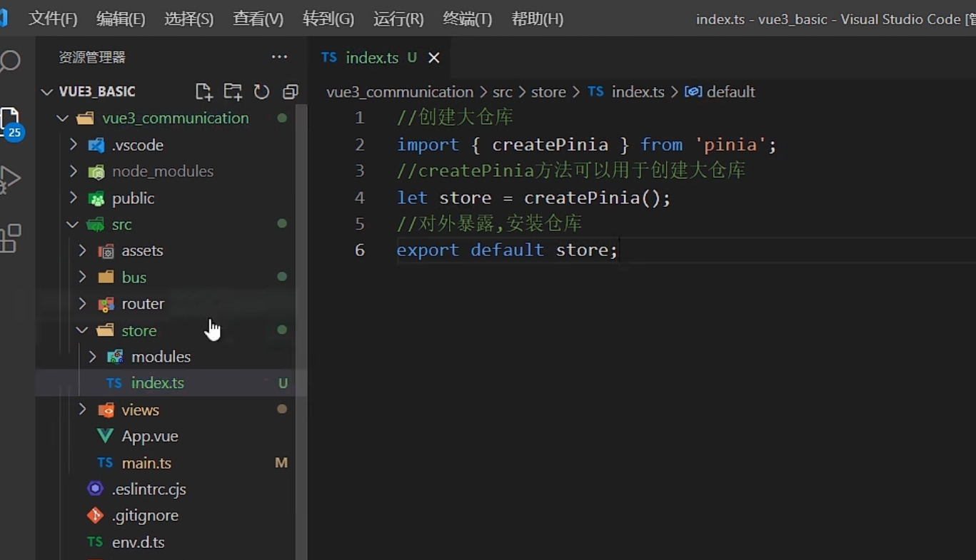The width and height of the screenshot is (976, 560).
Task: Create a new file in explorer
Action: 204,91
